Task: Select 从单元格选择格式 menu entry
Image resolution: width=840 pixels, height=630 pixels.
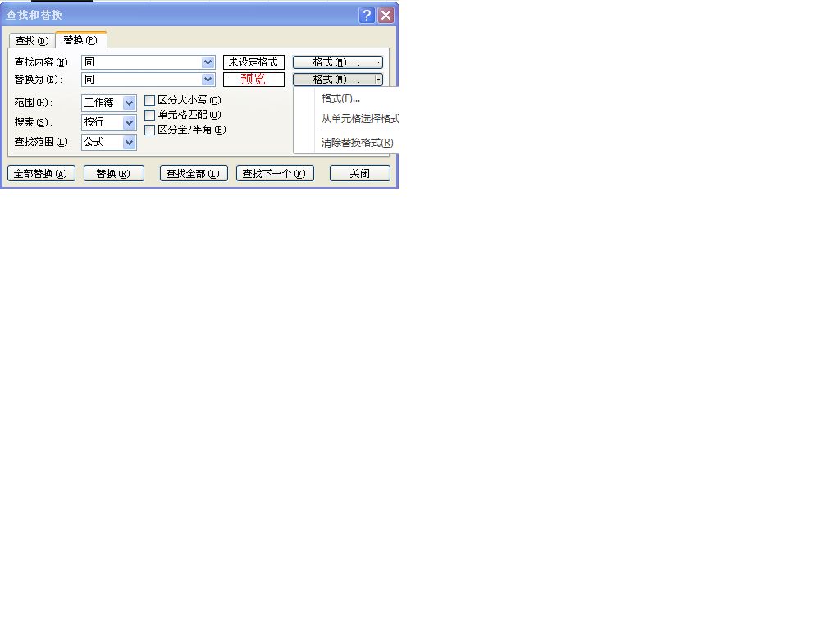Action: point(358,120)
